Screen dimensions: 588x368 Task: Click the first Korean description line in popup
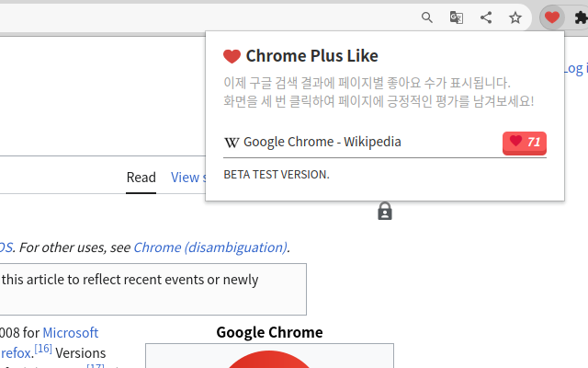[x=367, y=83]
